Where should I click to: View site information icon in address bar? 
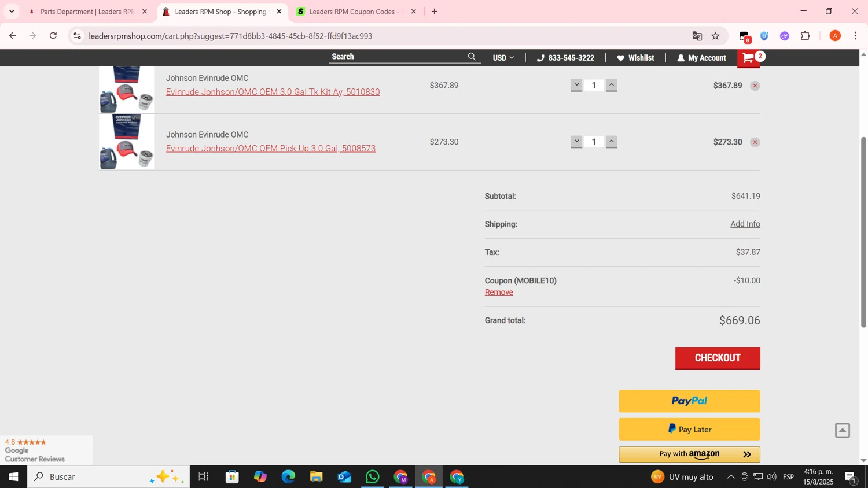click(x=77, y=36)
